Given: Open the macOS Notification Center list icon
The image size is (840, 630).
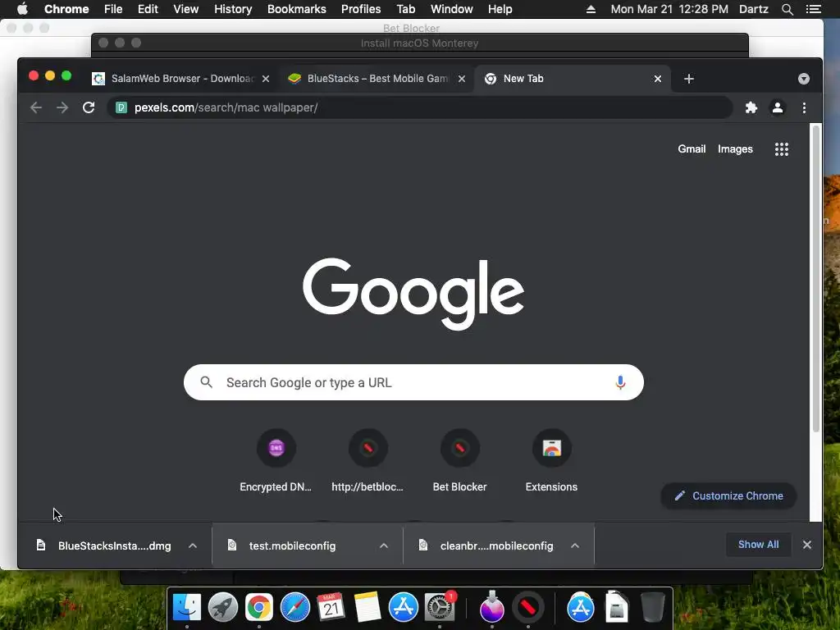Looking at the screenshot, I should [813, 9].
